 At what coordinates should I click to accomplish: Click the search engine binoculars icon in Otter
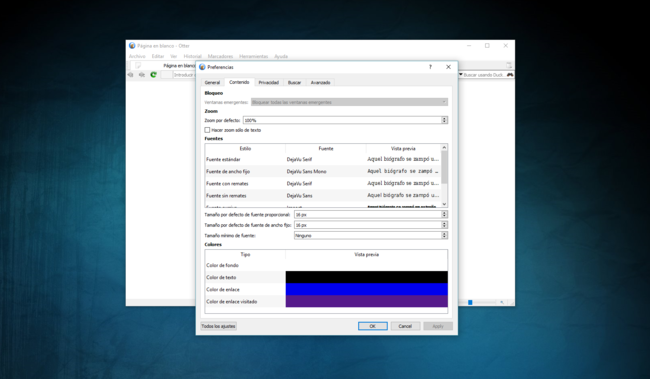click(x=510, y=75)
